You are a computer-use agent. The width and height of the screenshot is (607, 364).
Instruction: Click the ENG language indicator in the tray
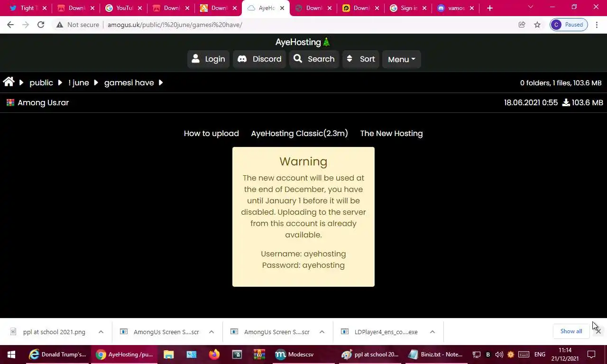pos(540,355)
